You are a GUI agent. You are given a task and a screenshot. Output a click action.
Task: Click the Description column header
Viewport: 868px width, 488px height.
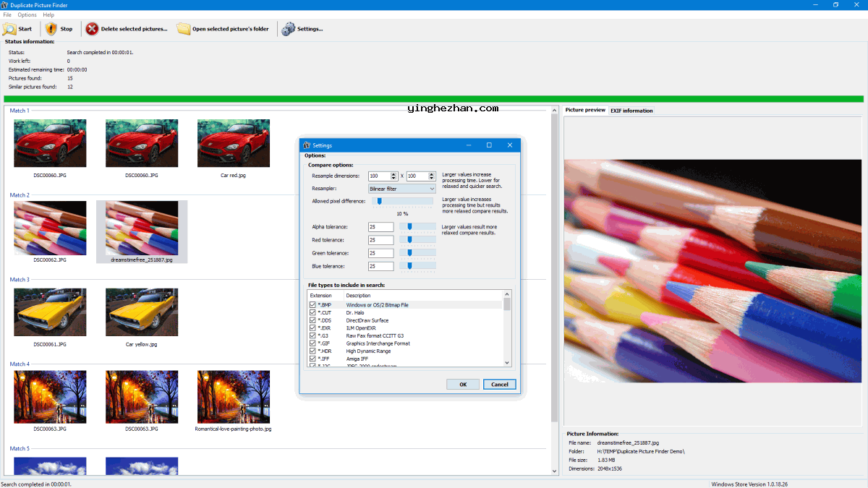click(x=423, y=296)
